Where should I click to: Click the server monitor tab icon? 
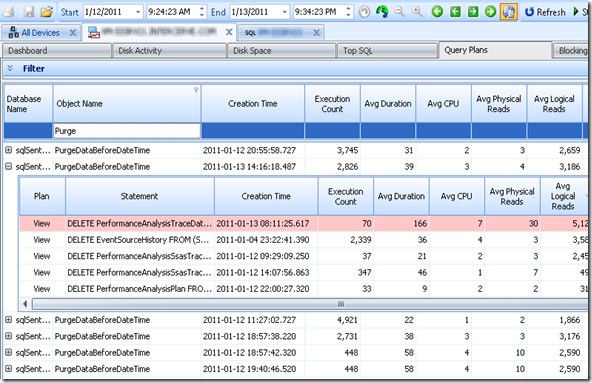[94, 33]
